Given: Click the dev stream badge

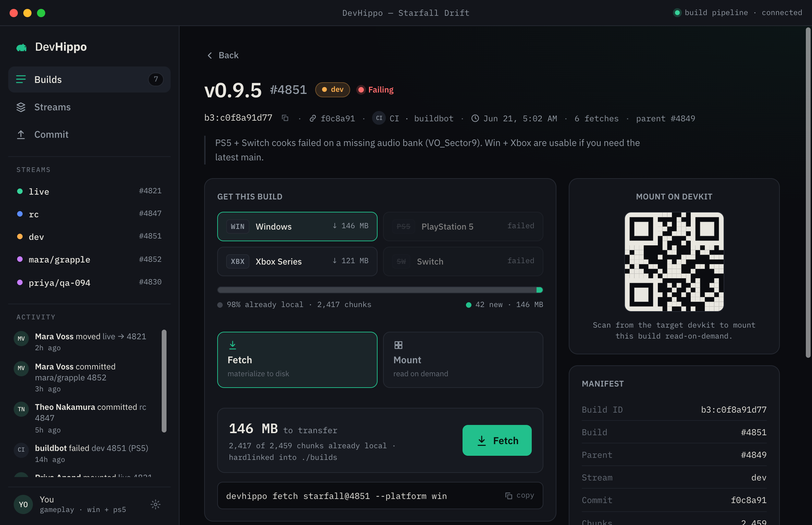Looking at the screenshot, I should tap(333, 90).
